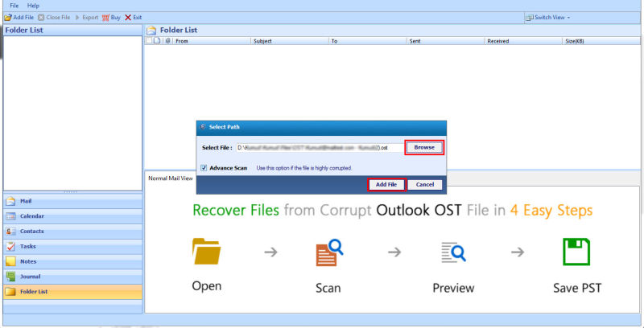Click Close File in the toolbar
The image size is (644, 328).
54,18
